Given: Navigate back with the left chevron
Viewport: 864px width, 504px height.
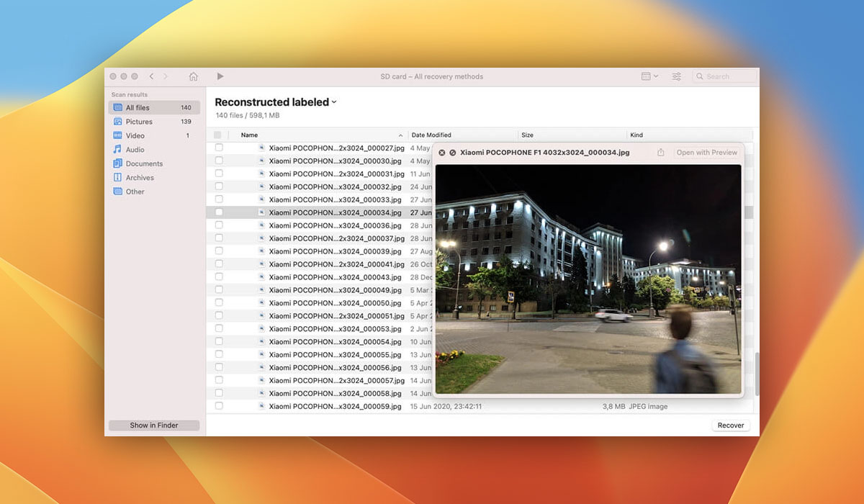Looking at the screenshot, I should tap(151, 76).
